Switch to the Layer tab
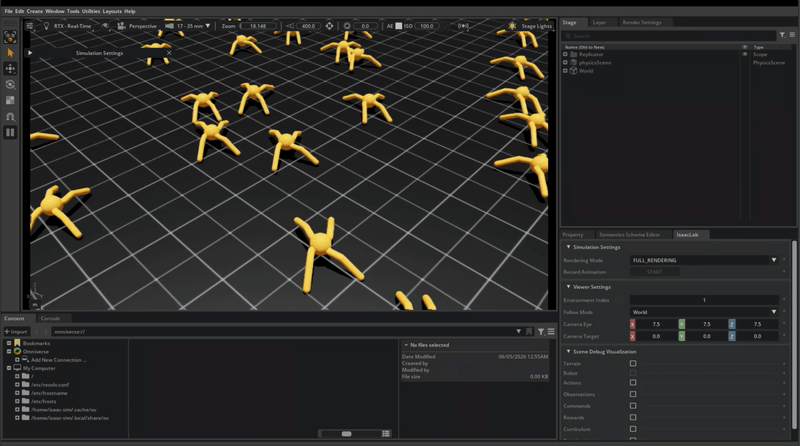Image resolution: width=800 pixels, height=446 pixels. [599, 22]
